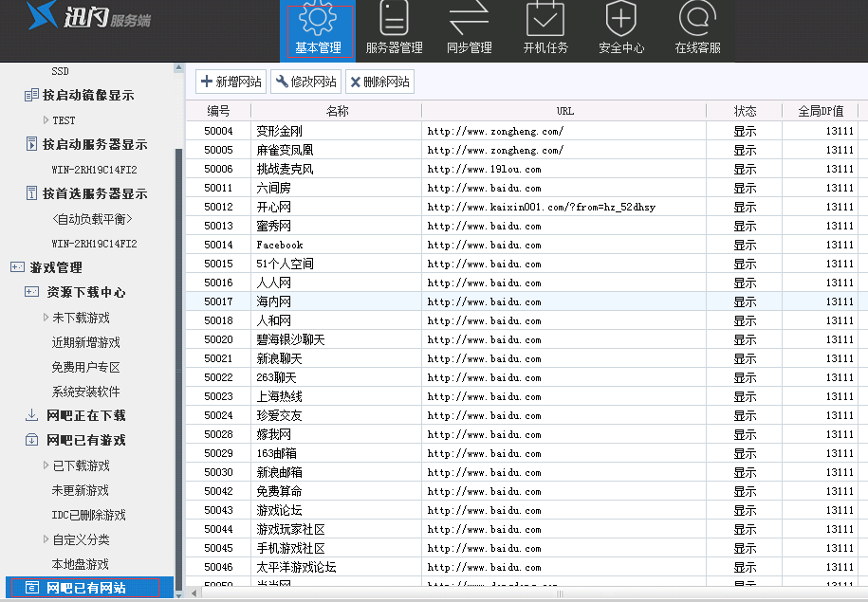Click plus icon on 新增网站
Screen dimensions: 868x602
pyautogui.click(x=207, y=82)
